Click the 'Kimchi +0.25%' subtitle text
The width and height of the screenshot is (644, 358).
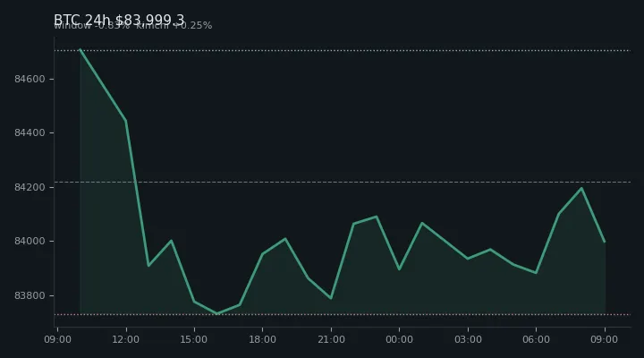[174, 26]
